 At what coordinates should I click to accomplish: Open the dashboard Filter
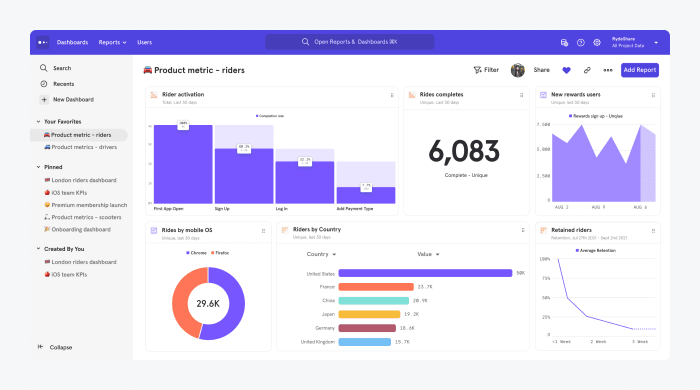point(486,70)
